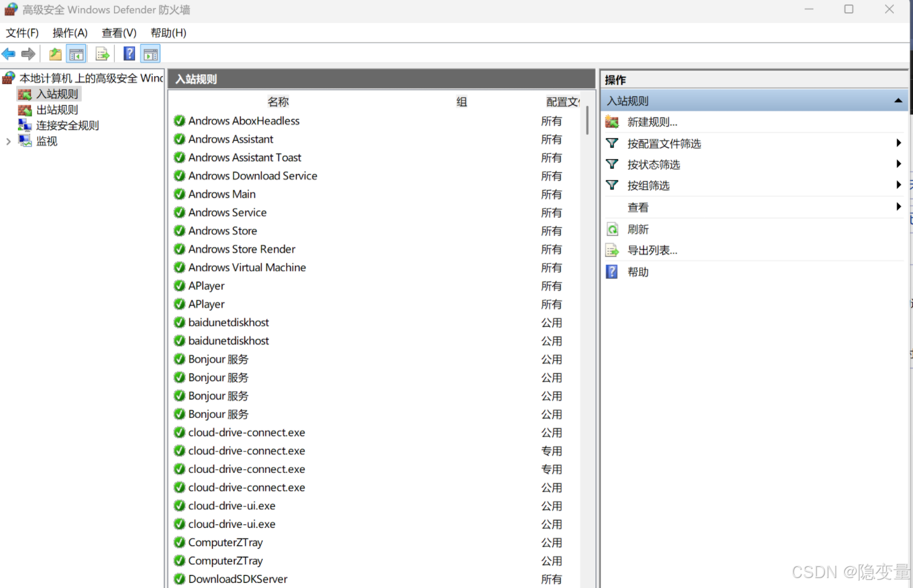913x588 pixels.
Task: Expand the 监视 tree node
Action: pos(8,141)
